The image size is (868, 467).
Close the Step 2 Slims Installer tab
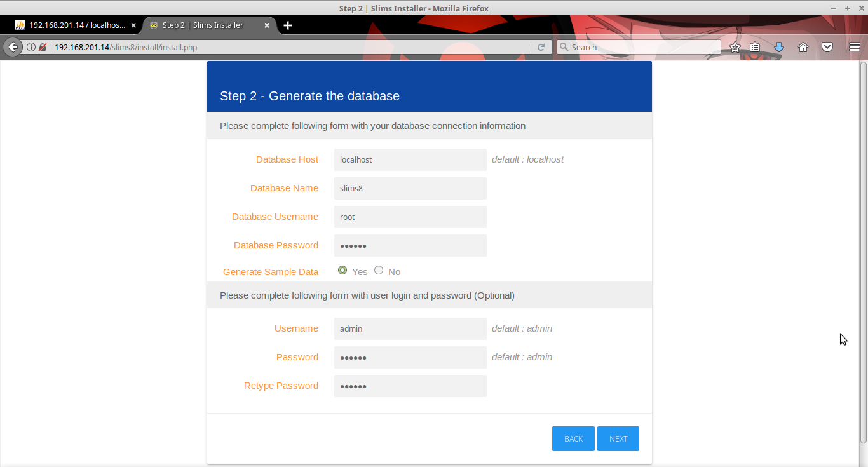(x=267, y=25)
